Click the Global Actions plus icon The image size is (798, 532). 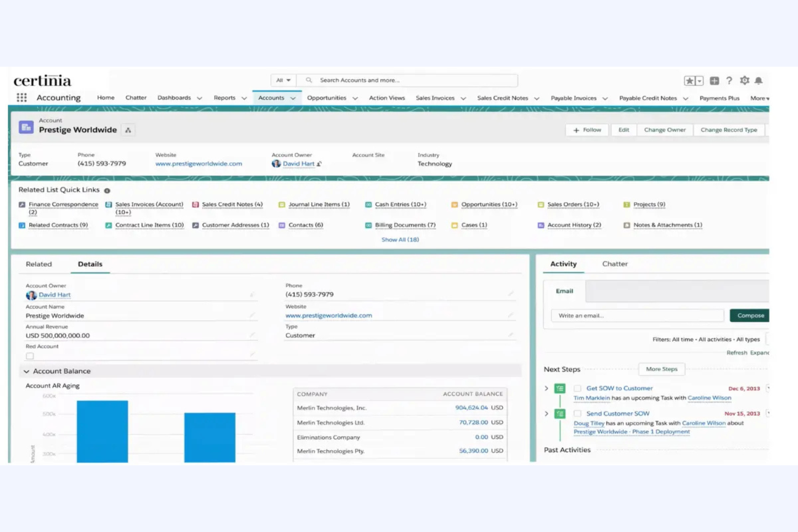point(714,81)
